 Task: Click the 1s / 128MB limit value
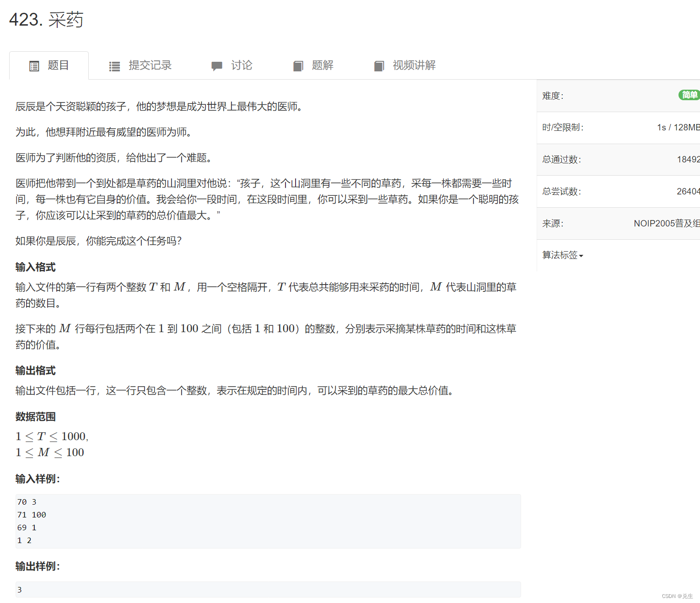(x=678, y=128)
